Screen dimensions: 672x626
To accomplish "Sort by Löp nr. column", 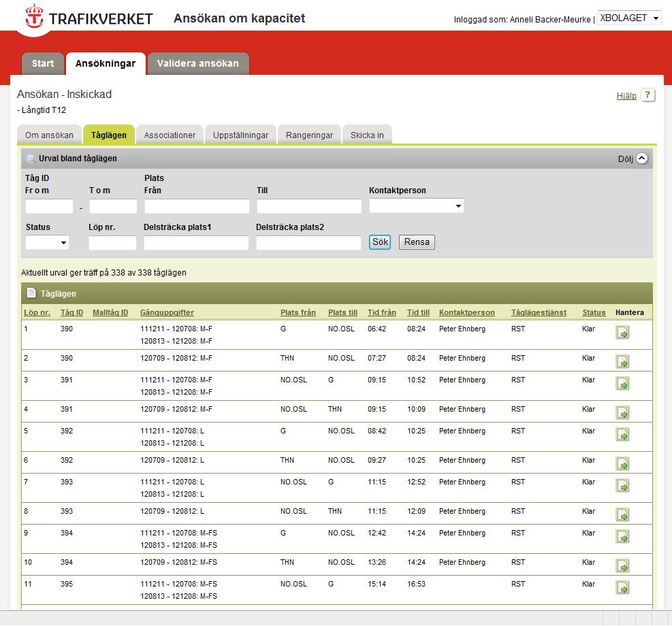I will tap(37, 312).
